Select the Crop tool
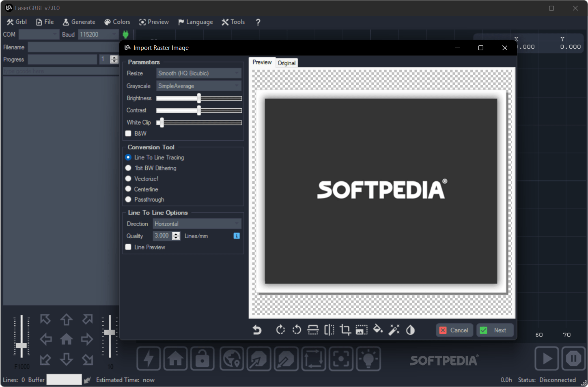 [345, 330]
